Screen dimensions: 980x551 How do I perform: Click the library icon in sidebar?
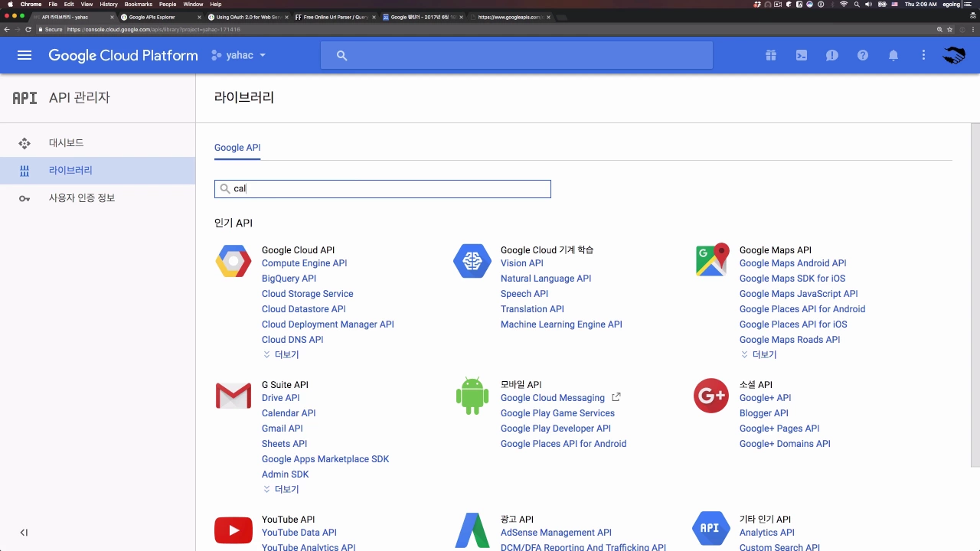(x=24, y=171)
